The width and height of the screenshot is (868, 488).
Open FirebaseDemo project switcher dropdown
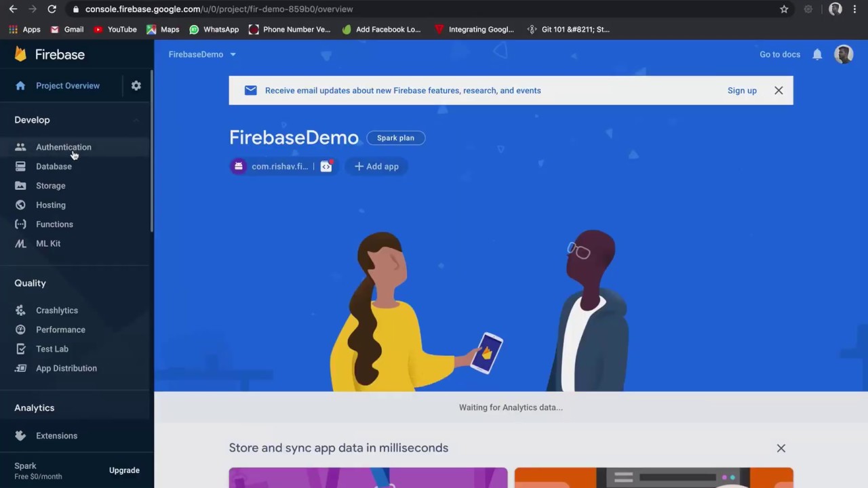pos(202,54)
